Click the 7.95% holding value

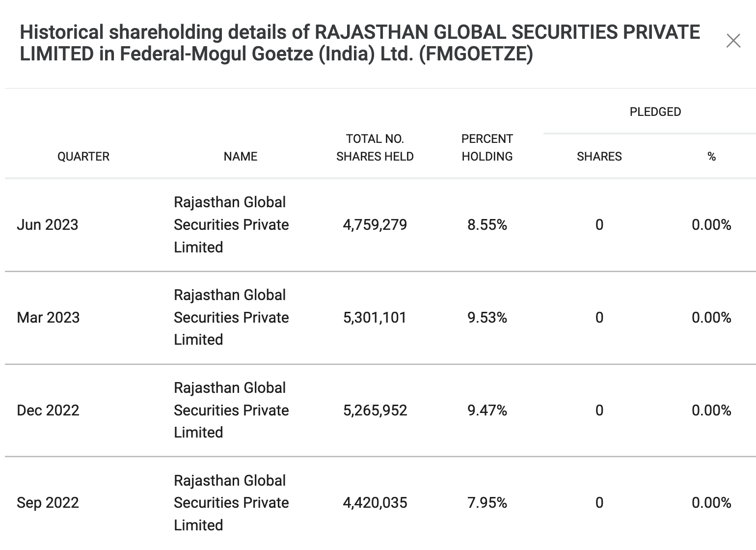click(x=487, y=503)
